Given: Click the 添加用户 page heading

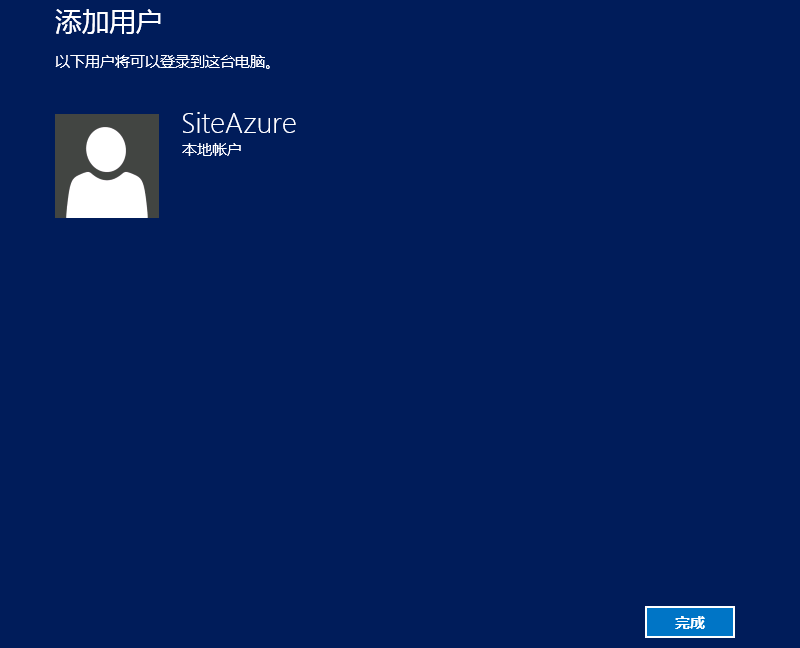Looking at the screenshot, I should tap(108, 20).
